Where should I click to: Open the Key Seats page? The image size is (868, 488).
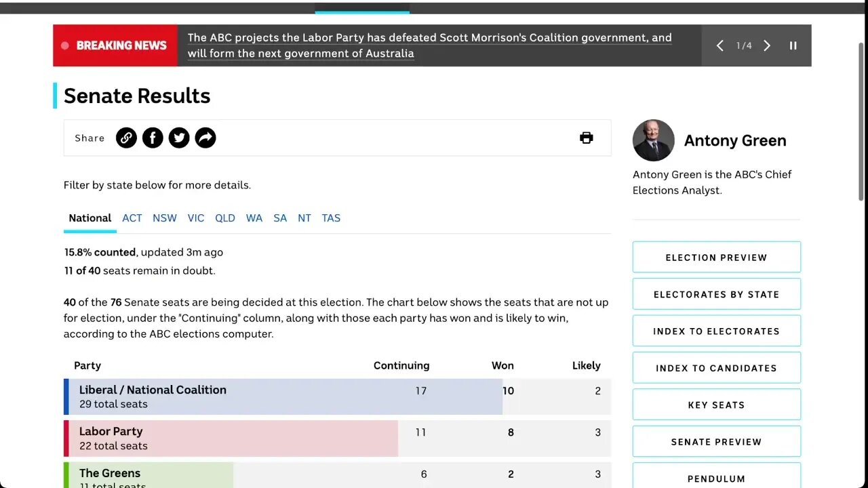(x=716, y=405)
